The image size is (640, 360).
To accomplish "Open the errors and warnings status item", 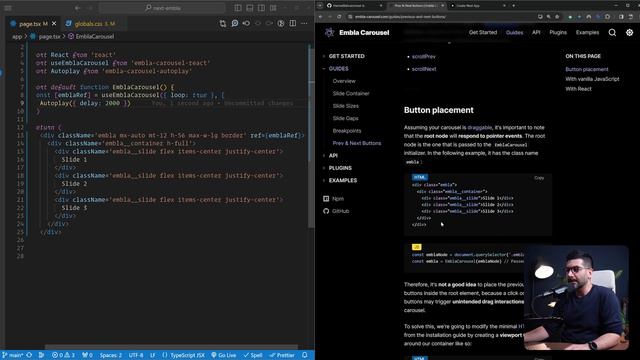I will pyautogui.click(x=63, y=355).
